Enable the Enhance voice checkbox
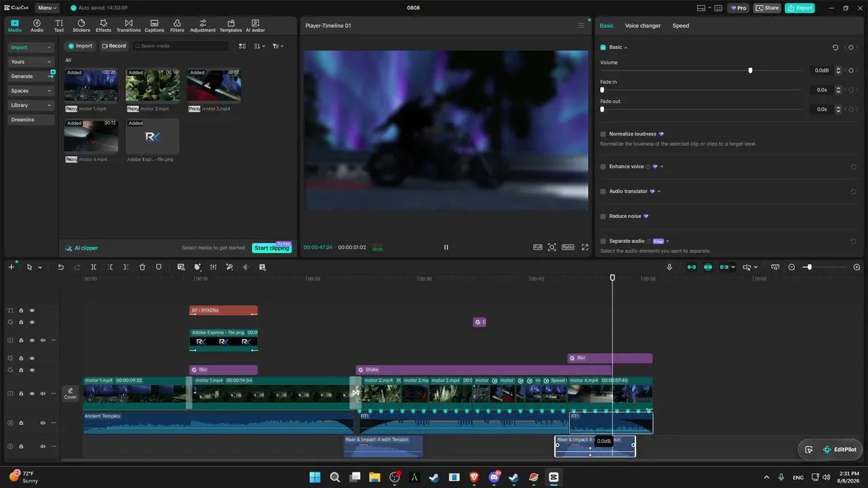 (x=603, y=167)
